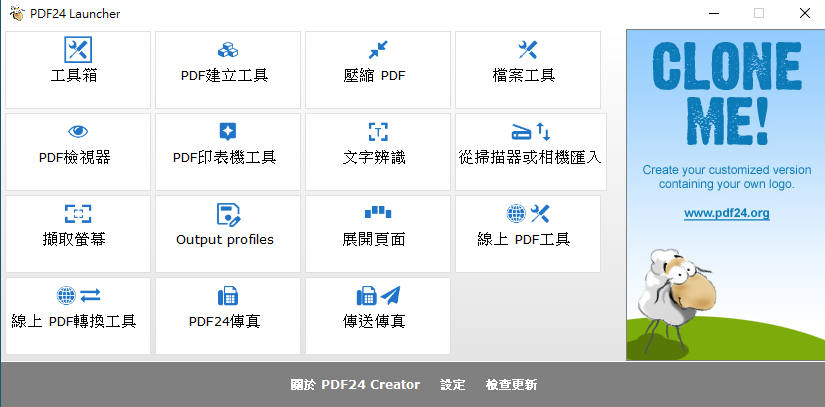Open Output profiles label
The image size is (825, 407).
pos(225,240)
